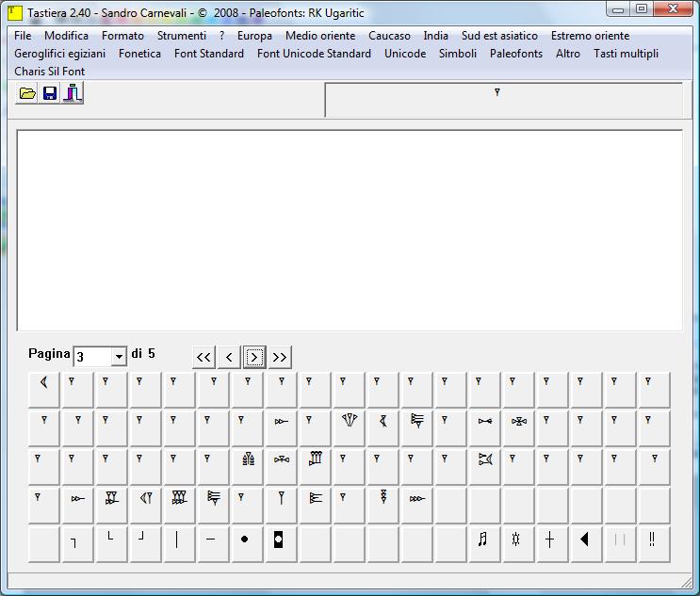Save using the floppy disk icon
The image size is (700, 596).
pos(50,93)
